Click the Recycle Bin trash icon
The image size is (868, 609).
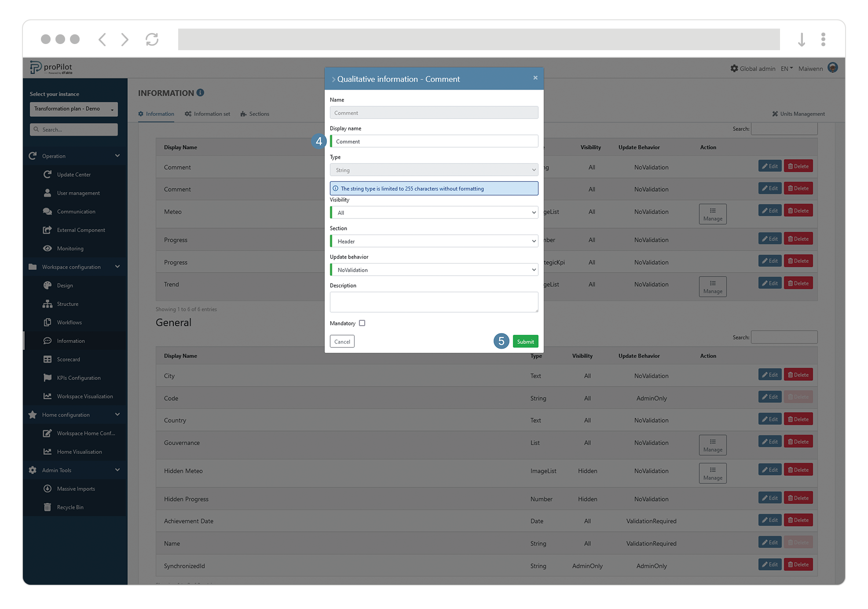click(x=48, y=507)
